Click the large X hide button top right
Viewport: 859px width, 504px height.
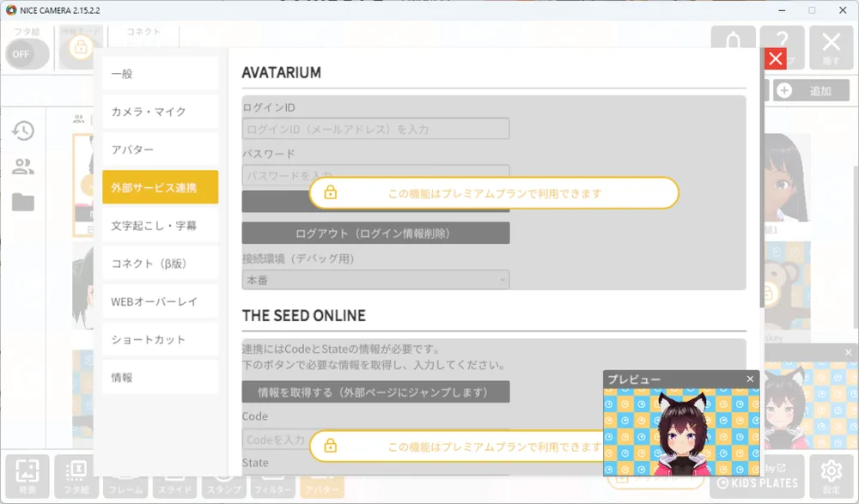tap(831, 47)
